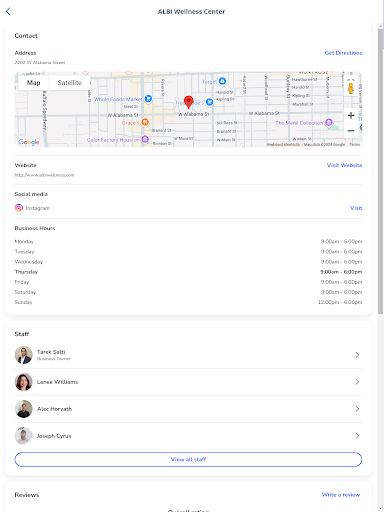
Task: Click the page vertical scrollbar
Action: point(380,172)
